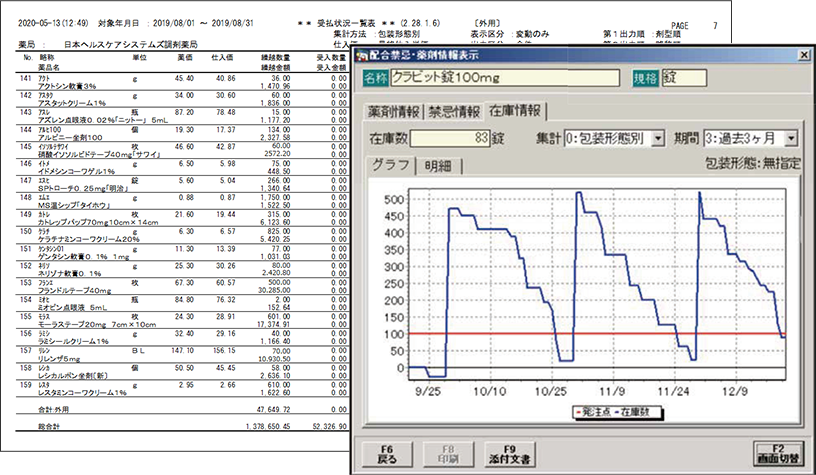Open F9 添付文書 document
The width and height of the screenshot is (816, 475).
[509, 454]
